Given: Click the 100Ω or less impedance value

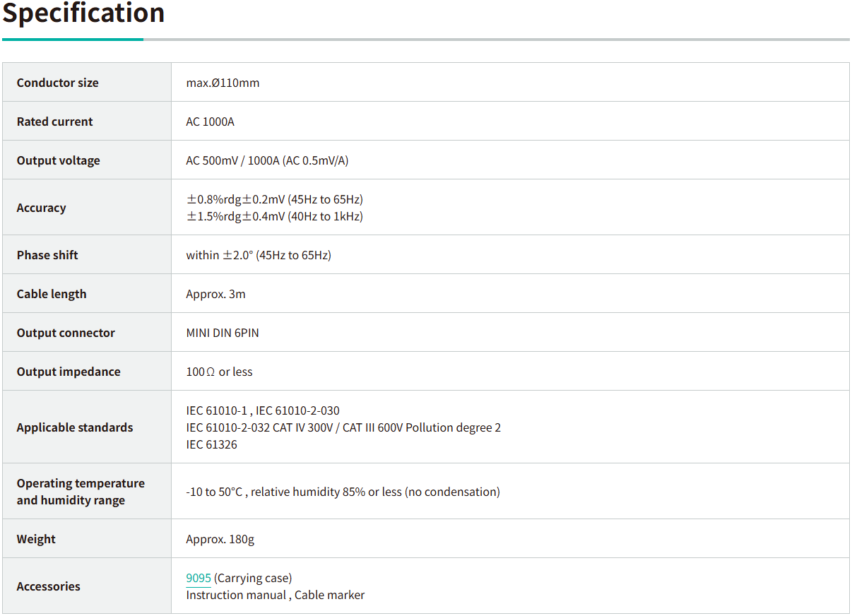Looking at the screenshot, I should [x=219, y=372].
